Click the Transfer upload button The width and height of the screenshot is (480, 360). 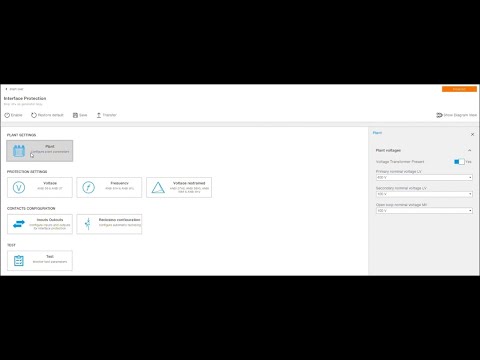pos(107,115)
